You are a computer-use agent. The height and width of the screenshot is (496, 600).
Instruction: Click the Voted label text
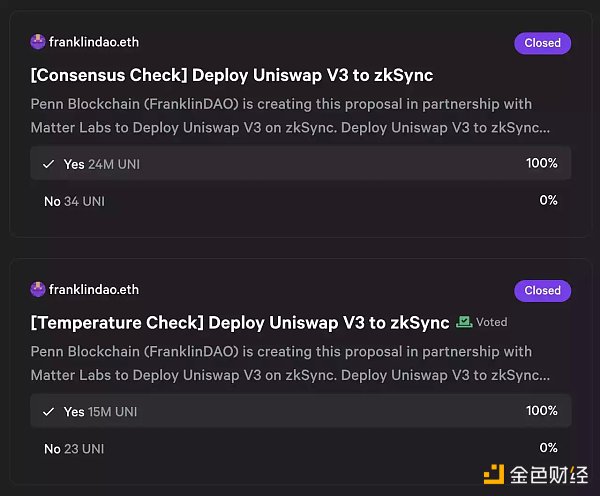[492, 323]
